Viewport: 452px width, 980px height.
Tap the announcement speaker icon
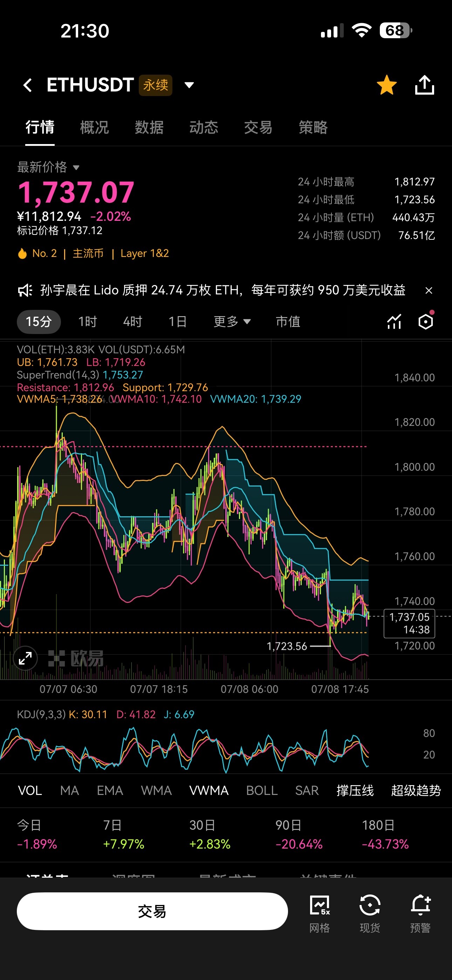pyautogui.click(x=25, y=291)
